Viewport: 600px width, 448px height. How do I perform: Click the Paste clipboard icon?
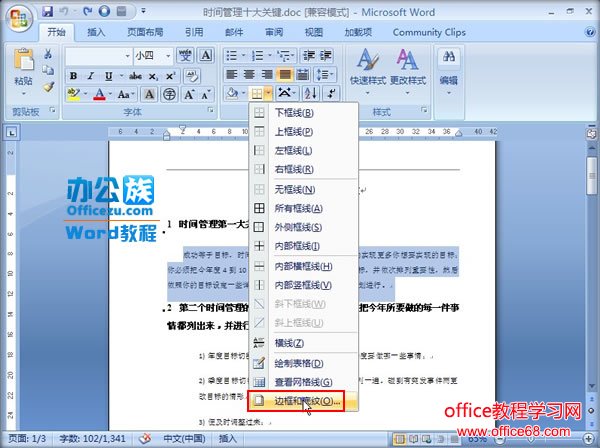23,60
